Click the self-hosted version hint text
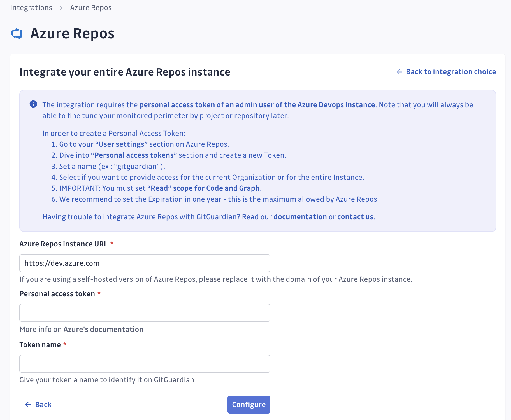The image size is (511, 420). 216,279
